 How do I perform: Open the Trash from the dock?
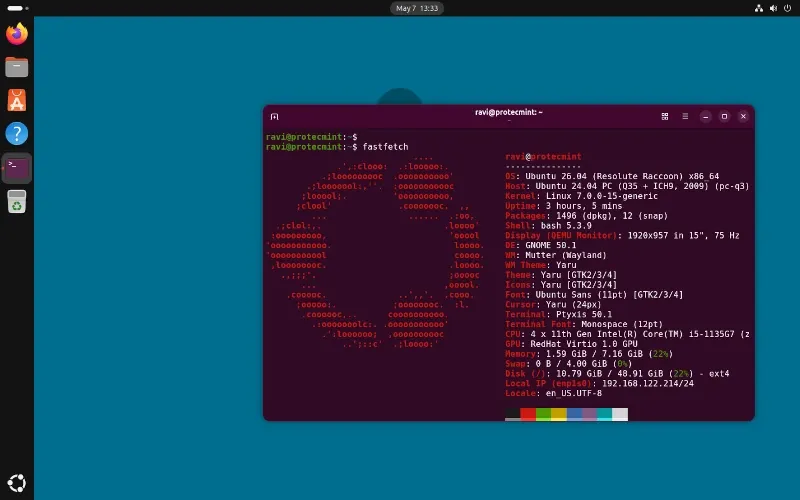pyautogui.click(x=17, y=202)
